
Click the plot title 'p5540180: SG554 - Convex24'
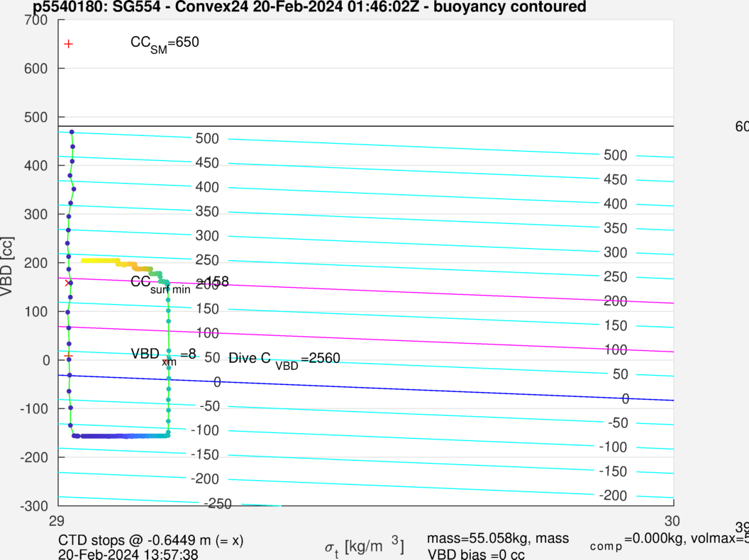tap(141, 6)
